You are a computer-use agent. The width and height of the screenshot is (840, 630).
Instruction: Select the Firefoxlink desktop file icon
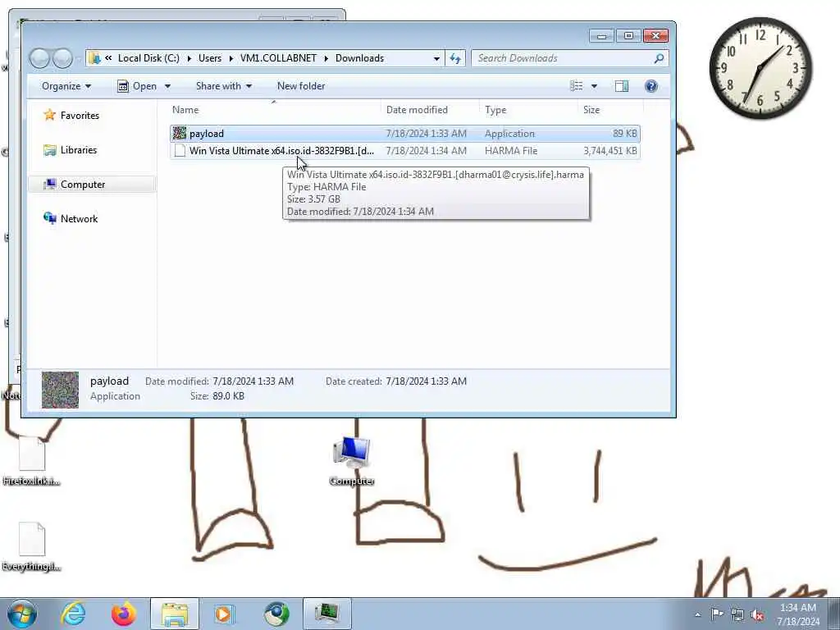[31, 462]
